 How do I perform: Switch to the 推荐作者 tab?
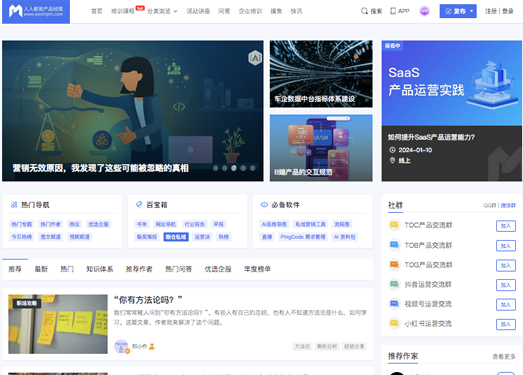click(x=139, y=269)
